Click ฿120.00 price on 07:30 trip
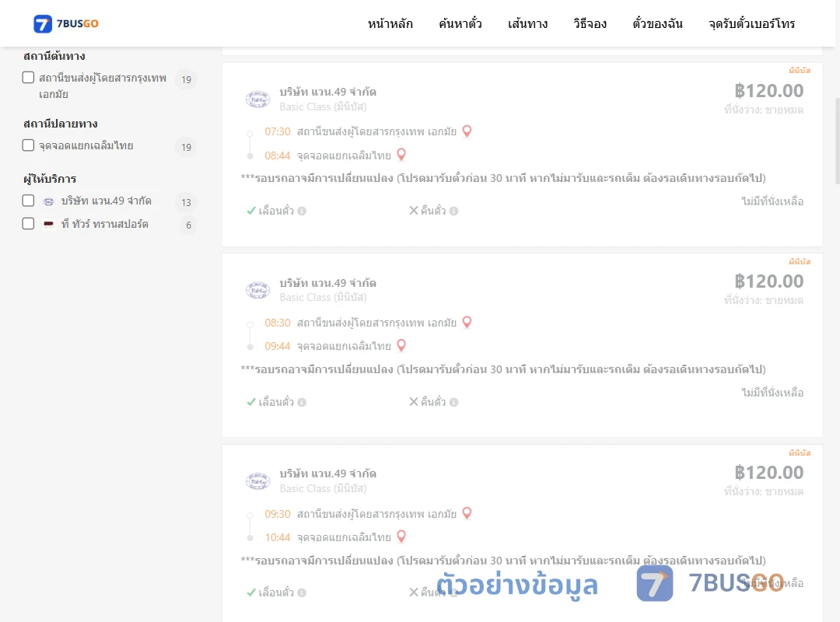840x622 pixels. 768,91
